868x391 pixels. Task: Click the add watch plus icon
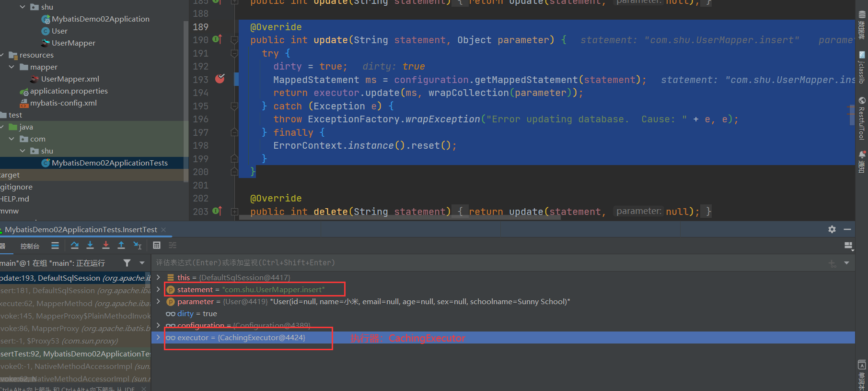coord(832,263)
